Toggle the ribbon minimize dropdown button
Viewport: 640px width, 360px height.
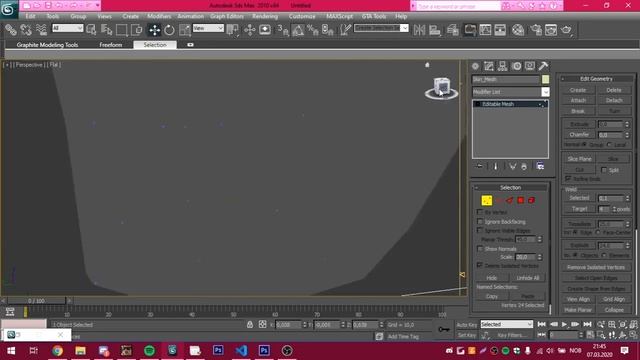click(x=190, y=44)
